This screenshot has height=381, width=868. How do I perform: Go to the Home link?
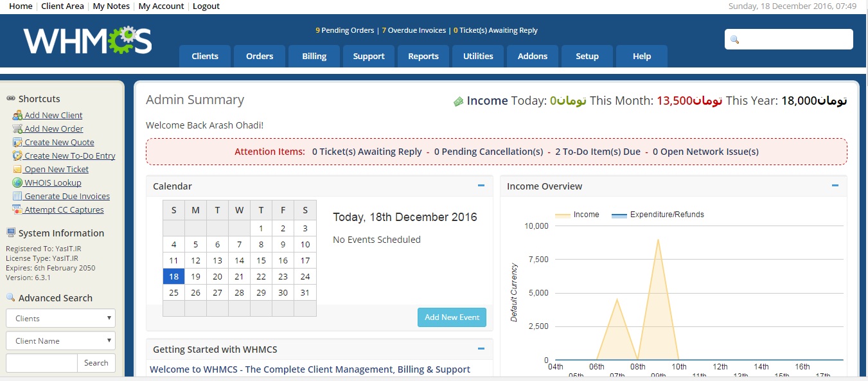click(x=21, y=6)
